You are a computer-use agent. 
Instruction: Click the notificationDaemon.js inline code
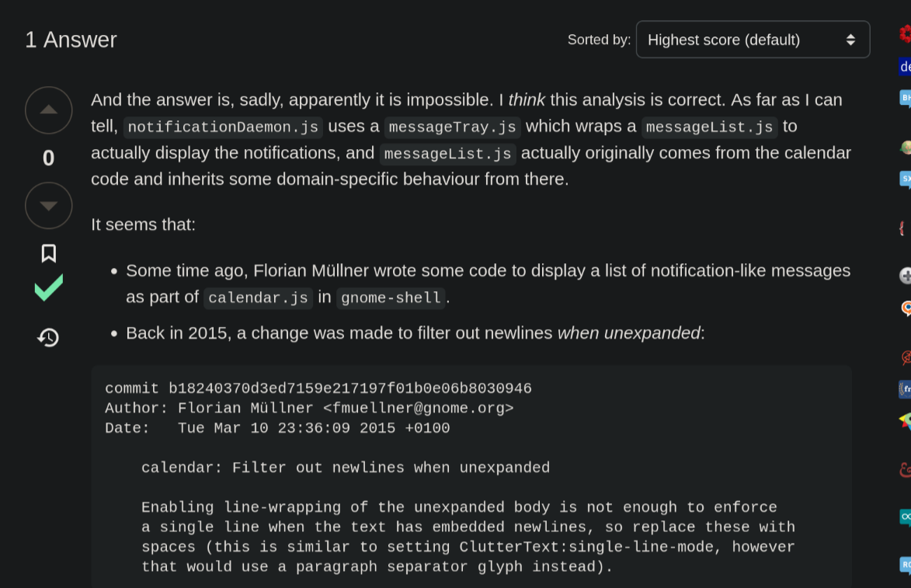point(221,127)
